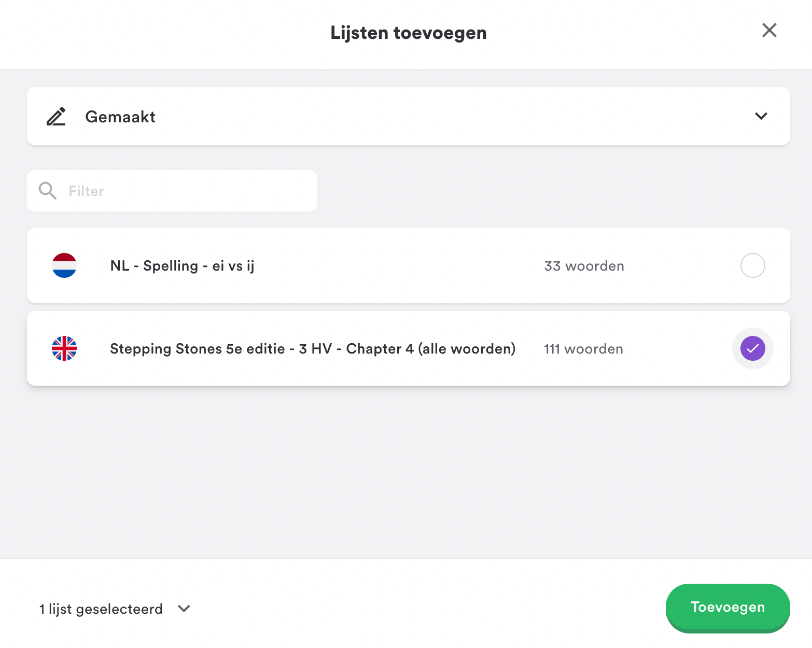The height and width of the screenshot is (648, 812).
Task: Click the pencil icon beside Gemaakt
Action: (x=56, y=116)
